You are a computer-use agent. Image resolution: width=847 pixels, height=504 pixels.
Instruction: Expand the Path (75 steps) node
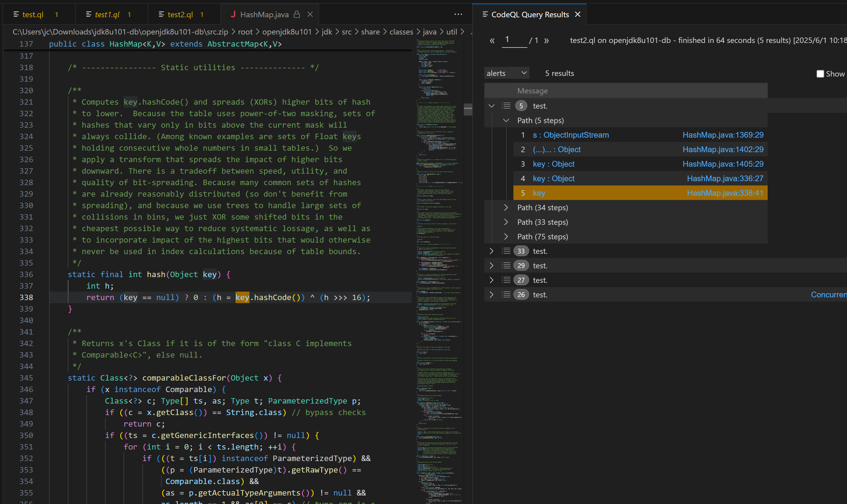(506, 236)
